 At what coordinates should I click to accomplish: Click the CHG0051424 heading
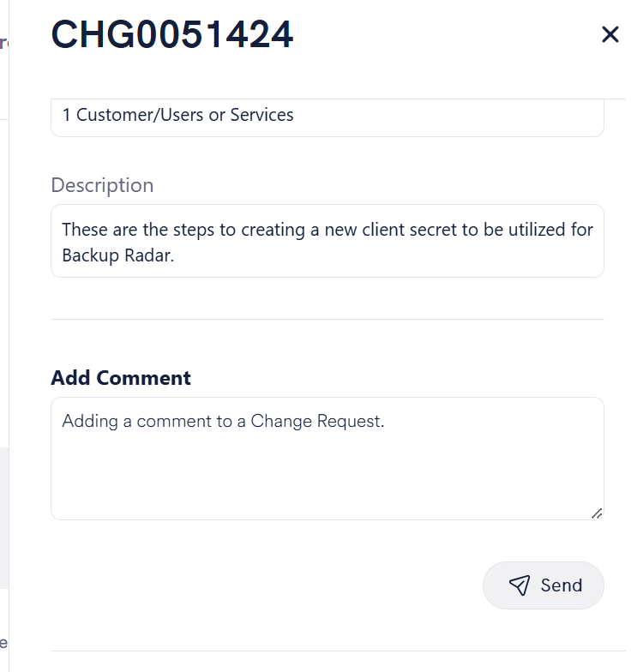[x=171, y=34]
